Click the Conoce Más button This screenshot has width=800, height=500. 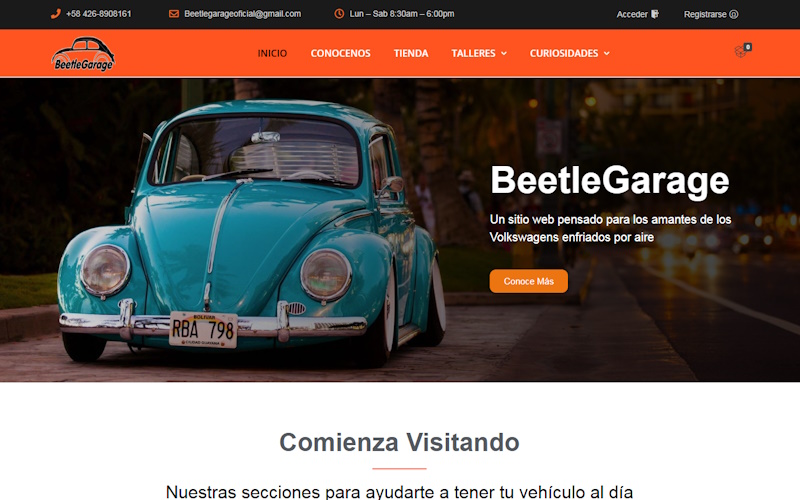point(529,281)
